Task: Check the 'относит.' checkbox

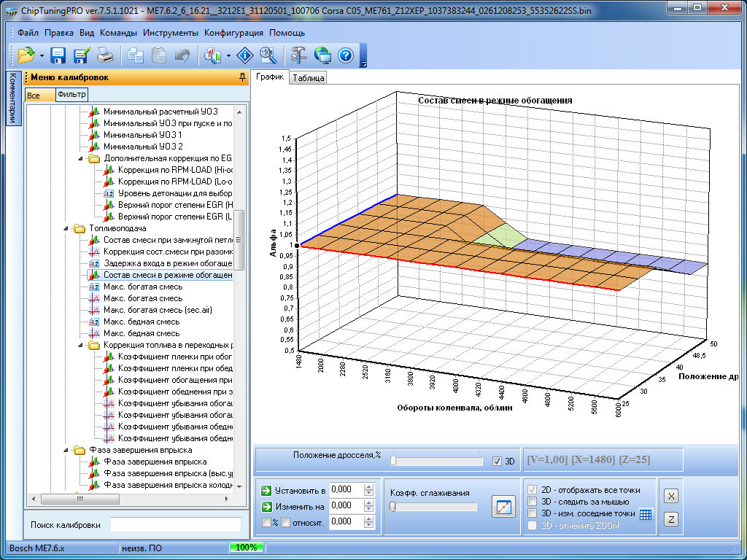Action: tap(286, 522)
